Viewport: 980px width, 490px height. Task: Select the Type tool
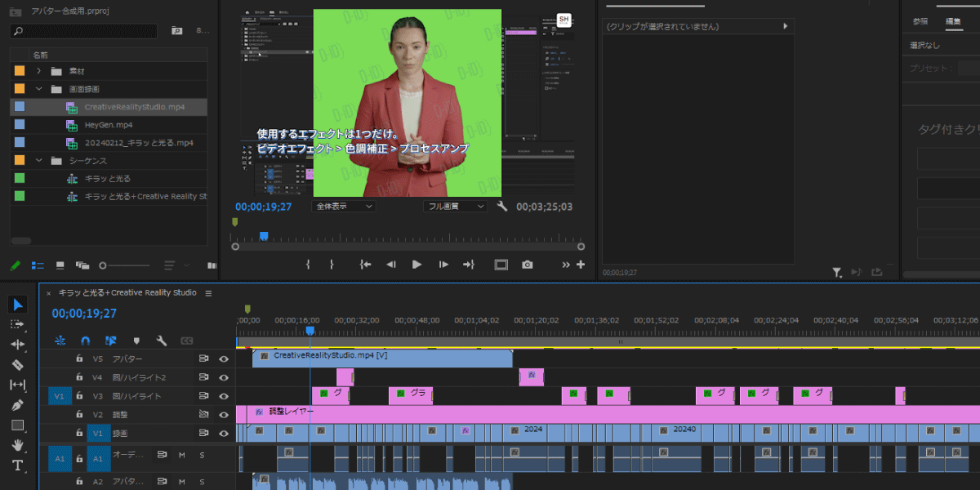(18, 465)
